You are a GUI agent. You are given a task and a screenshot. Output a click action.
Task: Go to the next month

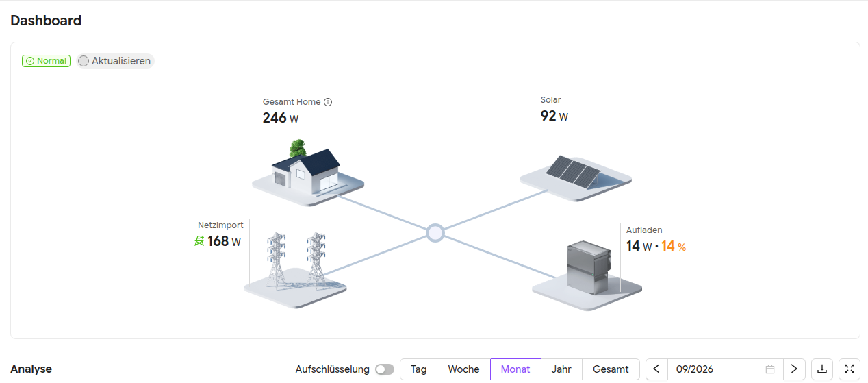click(x=794, y=369)
